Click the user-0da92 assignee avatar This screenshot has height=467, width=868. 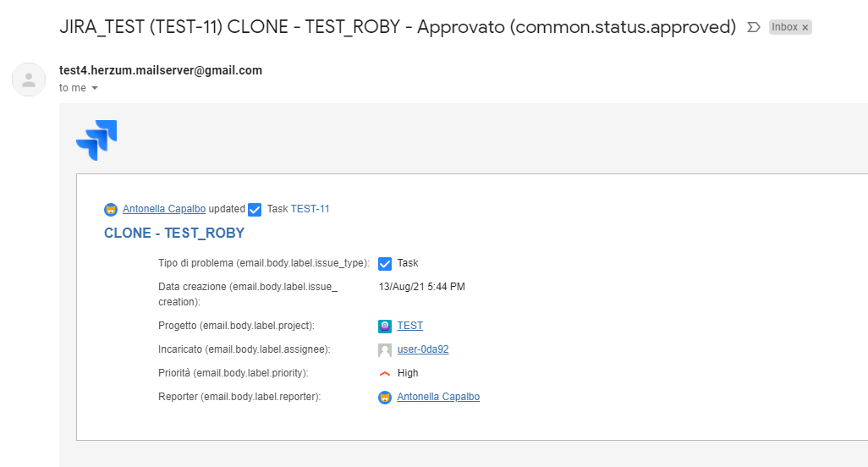pyautogui.click(x=385, y=349)
